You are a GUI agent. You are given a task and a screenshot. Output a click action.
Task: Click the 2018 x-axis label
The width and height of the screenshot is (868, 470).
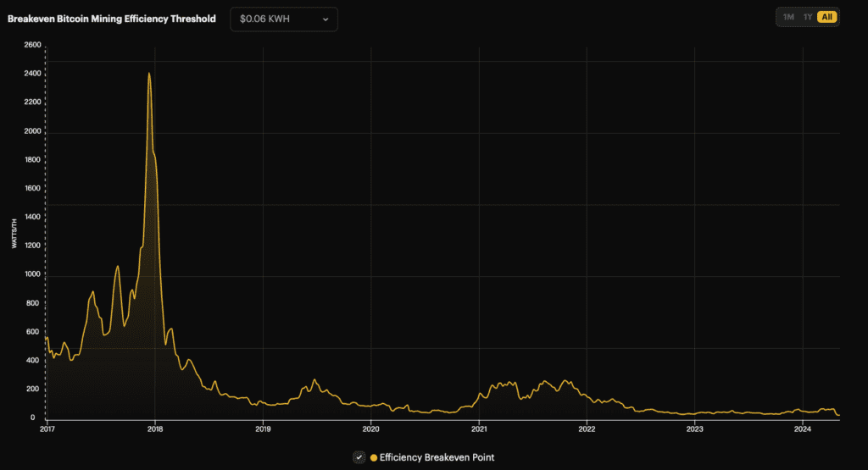pos(155,429)
